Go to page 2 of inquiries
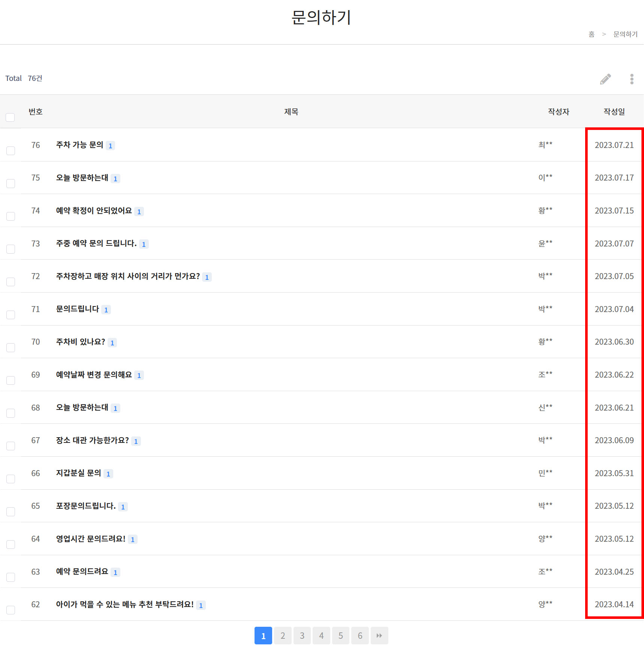The width and height of the screenshot is (644, 647). tap(283, 635)
